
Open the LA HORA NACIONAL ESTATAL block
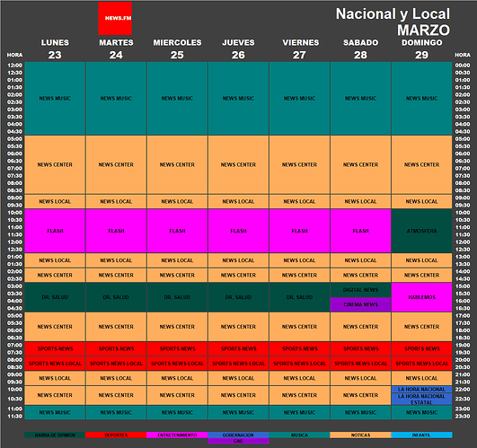click(421, 399)
